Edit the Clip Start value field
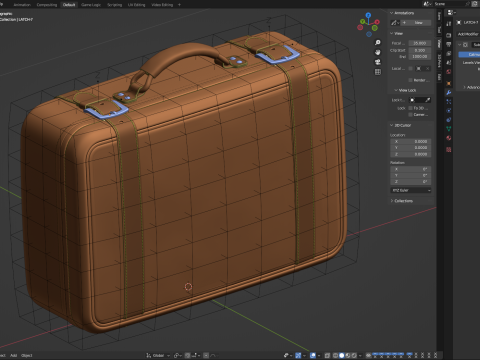 pos(420,50)
